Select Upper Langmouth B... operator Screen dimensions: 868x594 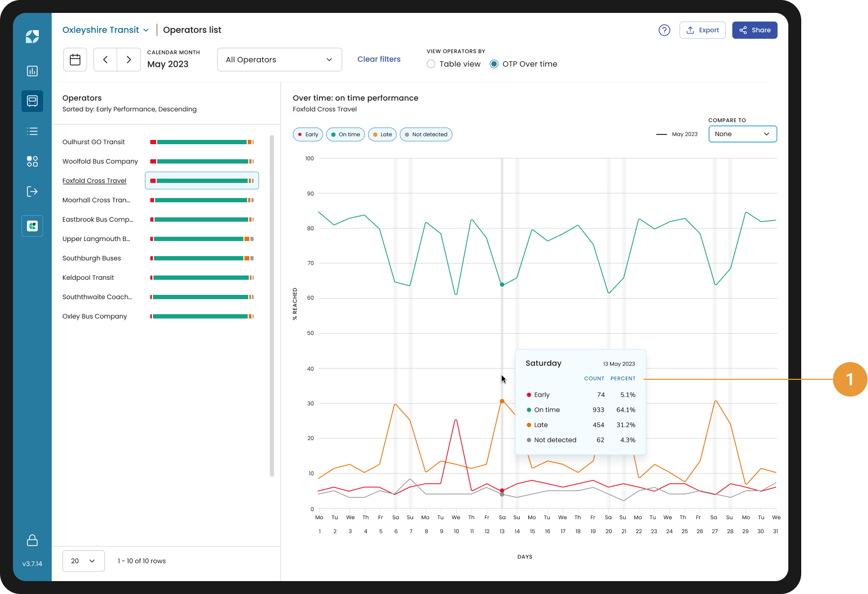[x=96, y=239]
